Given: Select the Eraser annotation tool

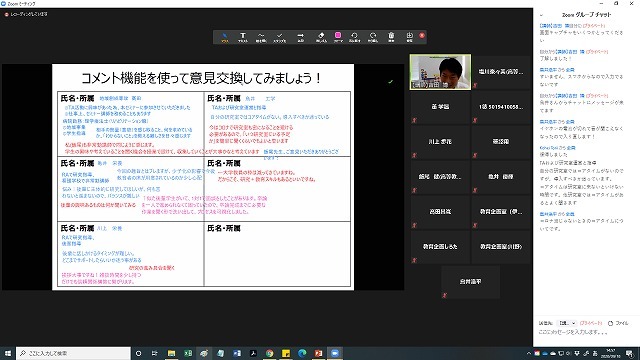Looking at the screenshot, I should click(x=321, y=37).
